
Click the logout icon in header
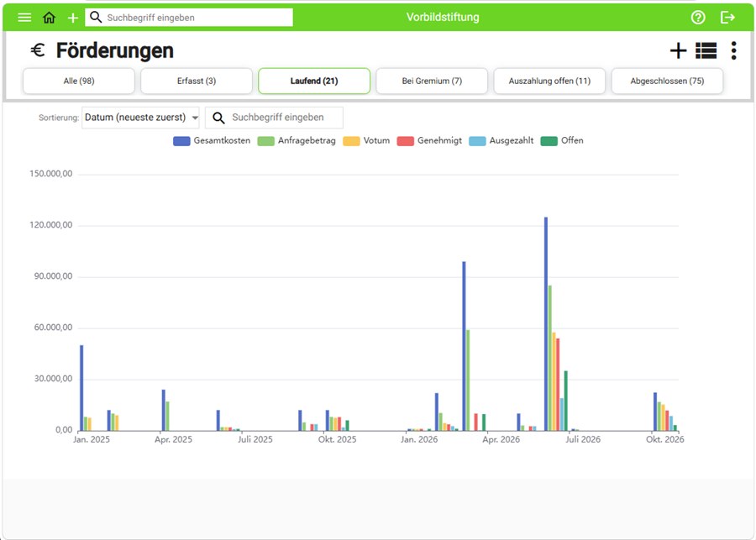727,18
